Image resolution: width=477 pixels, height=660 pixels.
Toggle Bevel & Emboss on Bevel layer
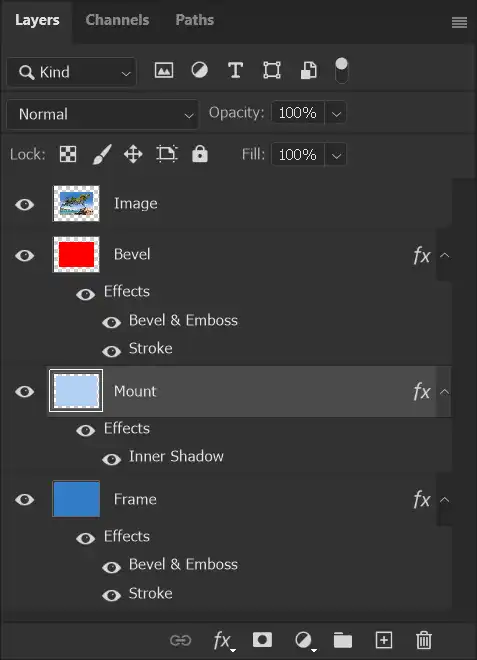112,322
